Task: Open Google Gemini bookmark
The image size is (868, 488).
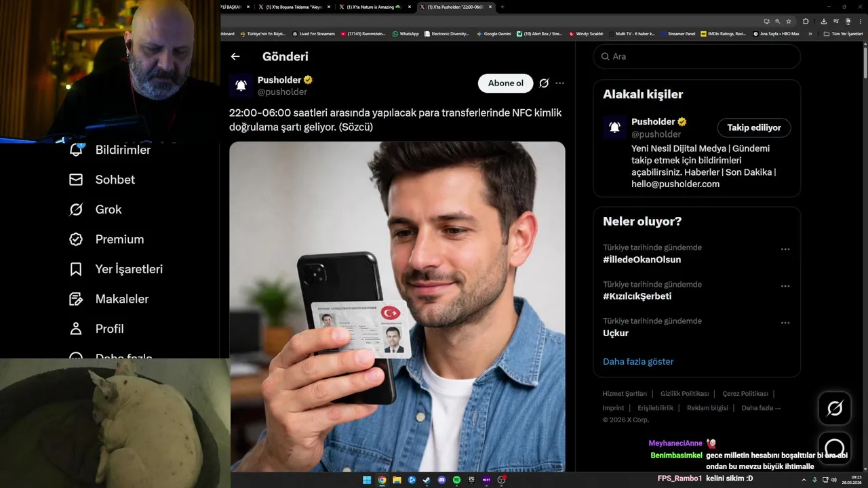Action: tap(494, 34)
